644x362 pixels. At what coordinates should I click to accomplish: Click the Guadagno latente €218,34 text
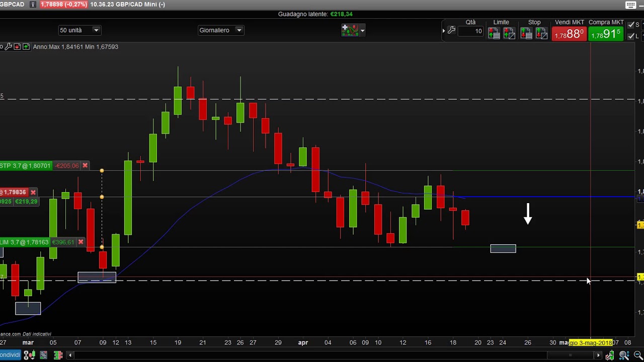315,14
